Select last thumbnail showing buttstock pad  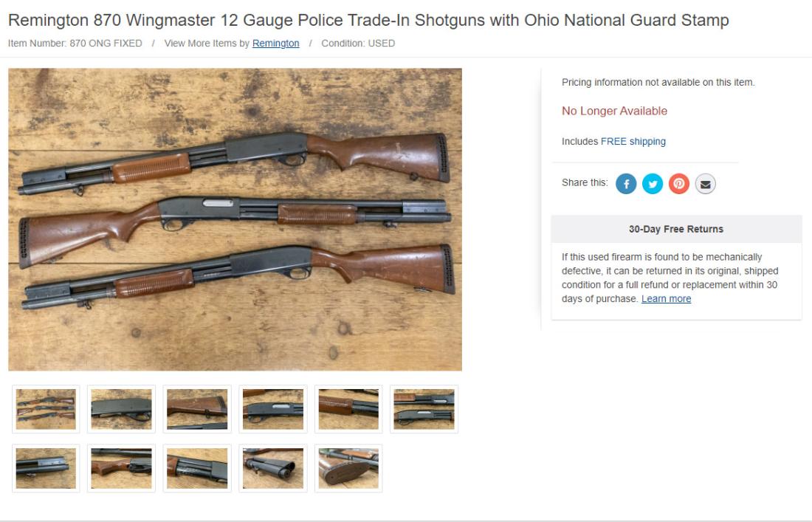pos(348,468)
